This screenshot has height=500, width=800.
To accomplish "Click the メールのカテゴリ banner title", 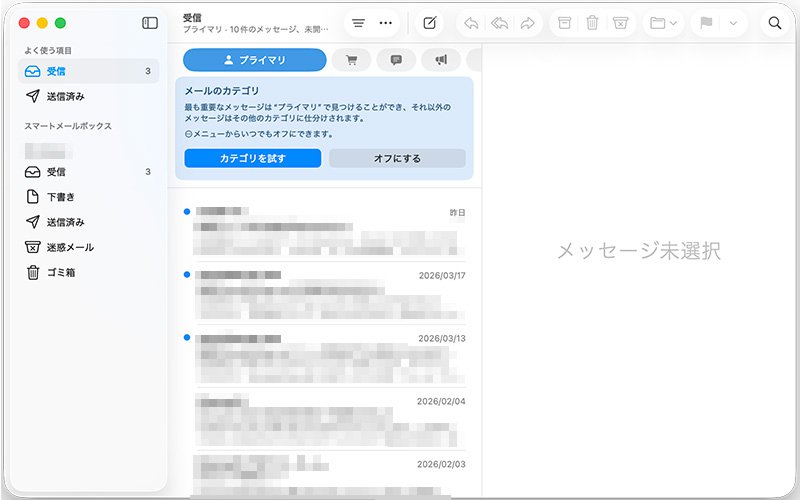I will pyautogui.click(x=221, y=91).
